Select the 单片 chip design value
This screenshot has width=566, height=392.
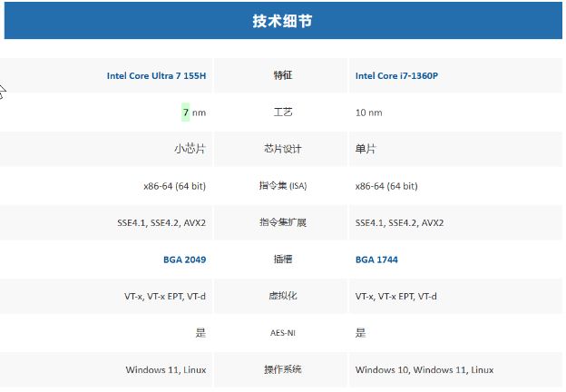click(366, 149)
